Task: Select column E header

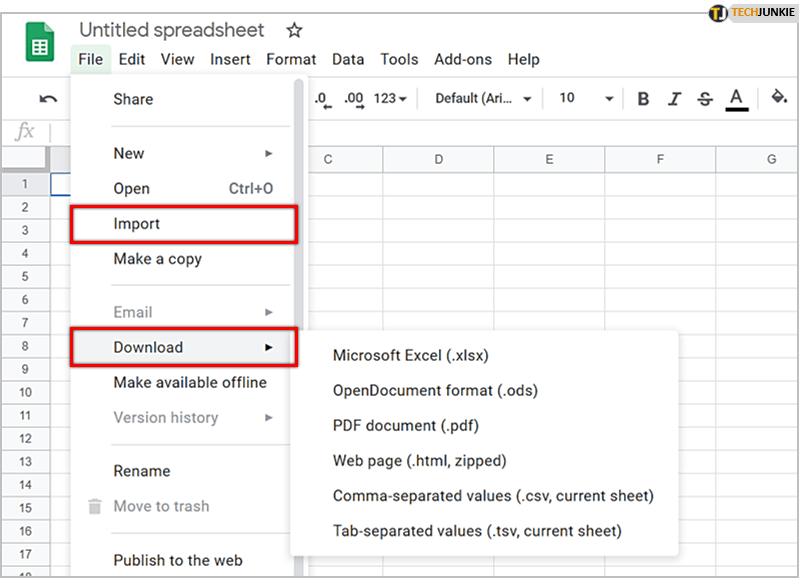Action: [x=549, y=159]
